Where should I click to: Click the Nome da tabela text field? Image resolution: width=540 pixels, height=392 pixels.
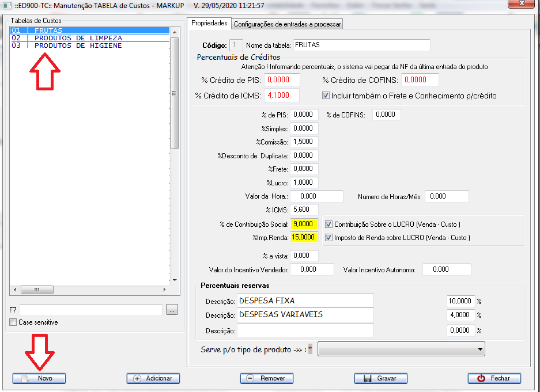pyautogui.click(x=361, y=45)
